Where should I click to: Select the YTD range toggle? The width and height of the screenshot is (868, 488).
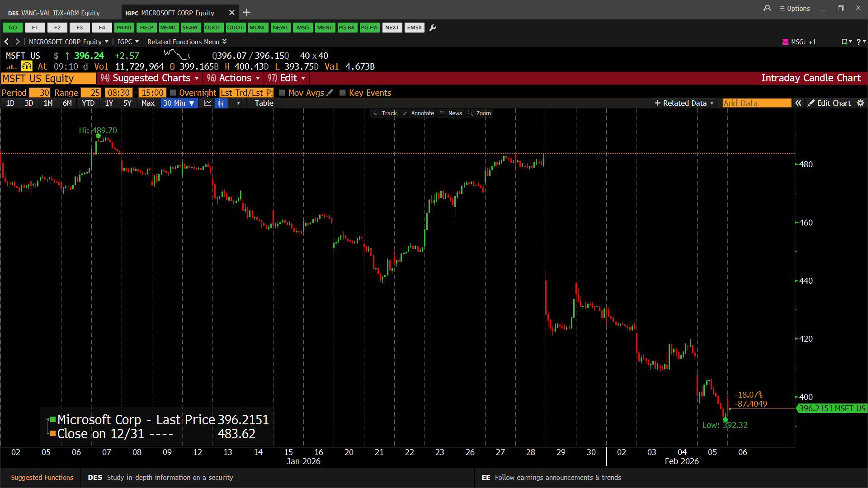(88, 103)
